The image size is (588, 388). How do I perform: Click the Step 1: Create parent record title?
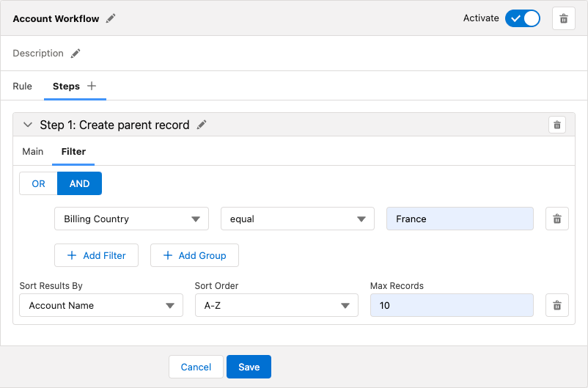[x=115, y=125]
